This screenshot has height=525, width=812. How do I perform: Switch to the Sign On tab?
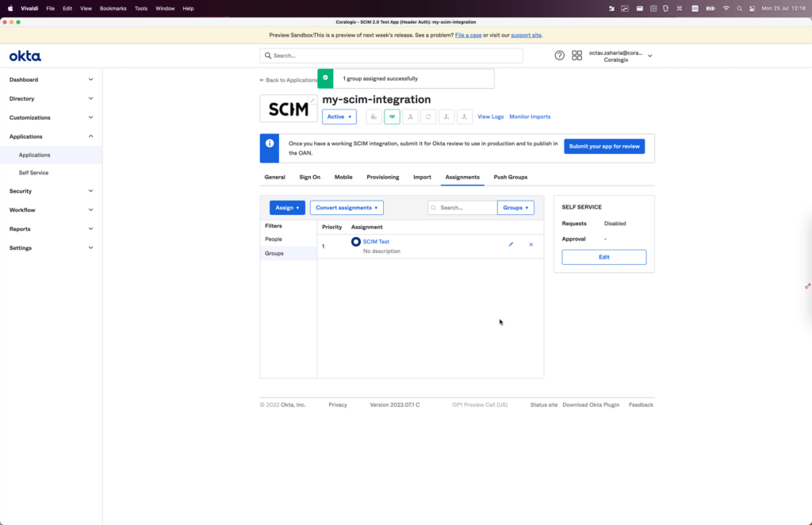[310, 177]
